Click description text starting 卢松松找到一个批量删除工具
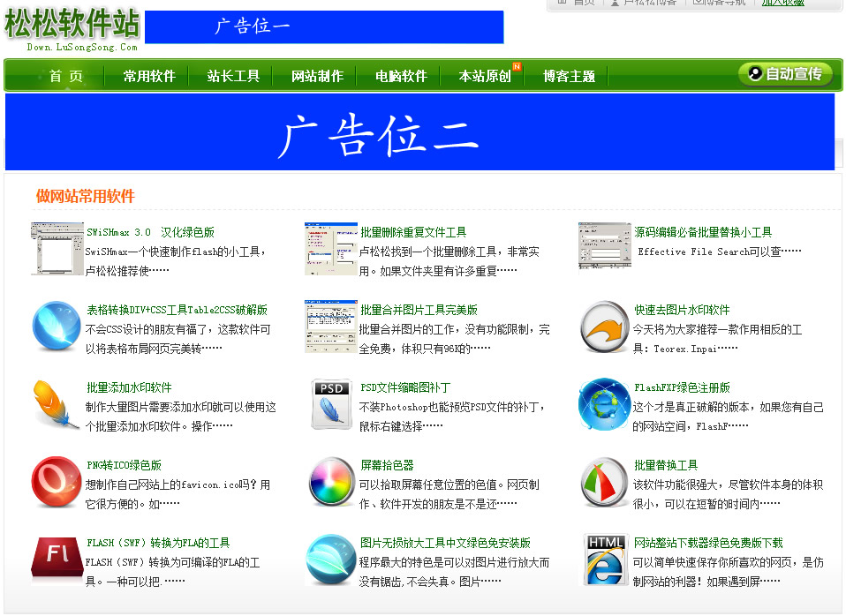The height and width of the screenshot is (616, 846). coord(449,261)
